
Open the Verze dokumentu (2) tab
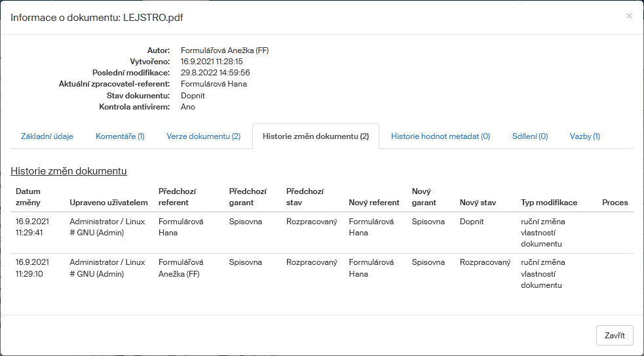click(x=203, y=136)
